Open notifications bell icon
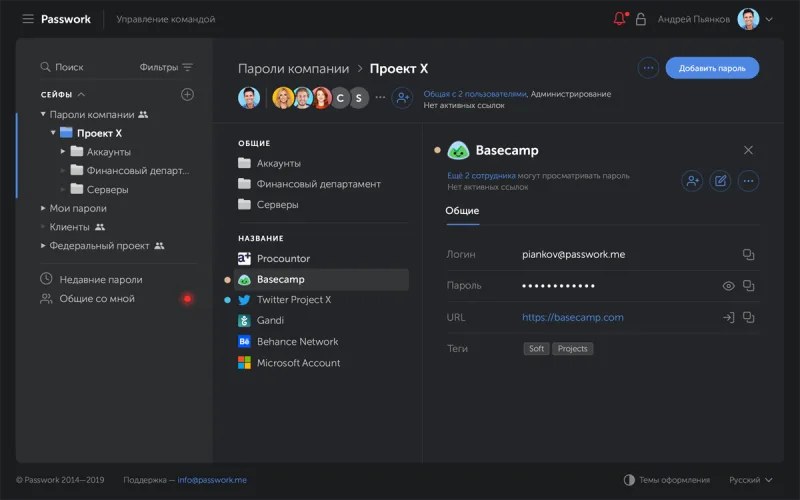This screenshot has width=800, height=500. pyautogui.click(x=620, y=19)
